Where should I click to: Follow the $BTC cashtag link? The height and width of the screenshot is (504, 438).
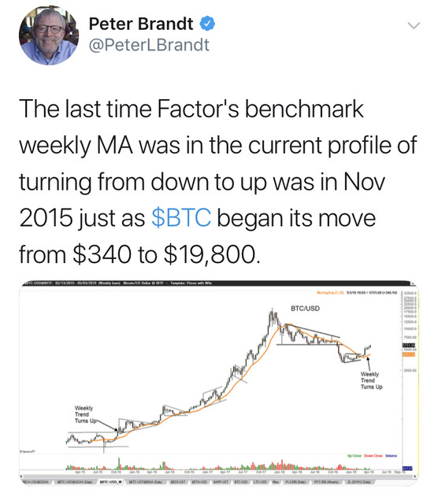tap(181, 217)
